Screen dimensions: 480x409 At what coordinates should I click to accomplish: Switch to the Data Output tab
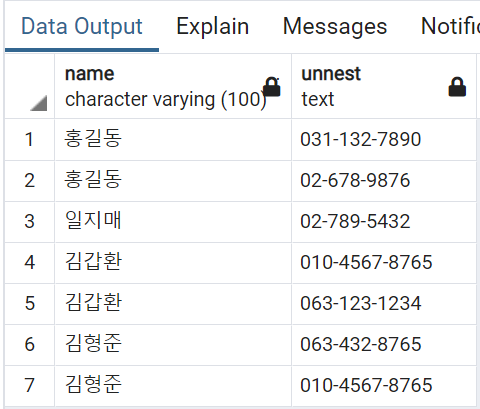coord(82,26)
